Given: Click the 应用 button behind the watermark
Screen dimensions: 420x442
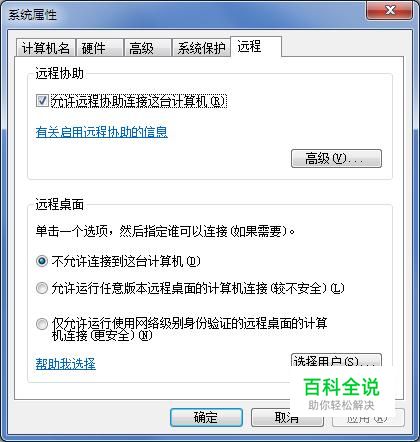Looking at the screenshot, I should 368,418.
